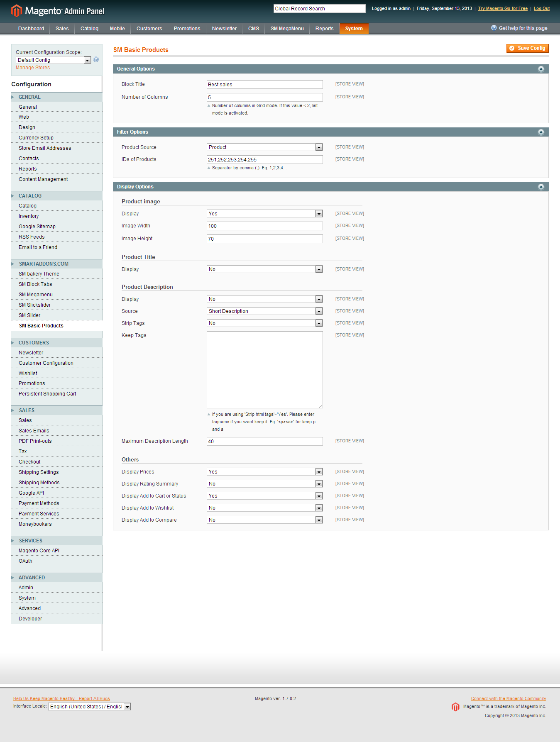Click the Save Config button
This screenshot has height=742, width=560.
click(527, 48)
